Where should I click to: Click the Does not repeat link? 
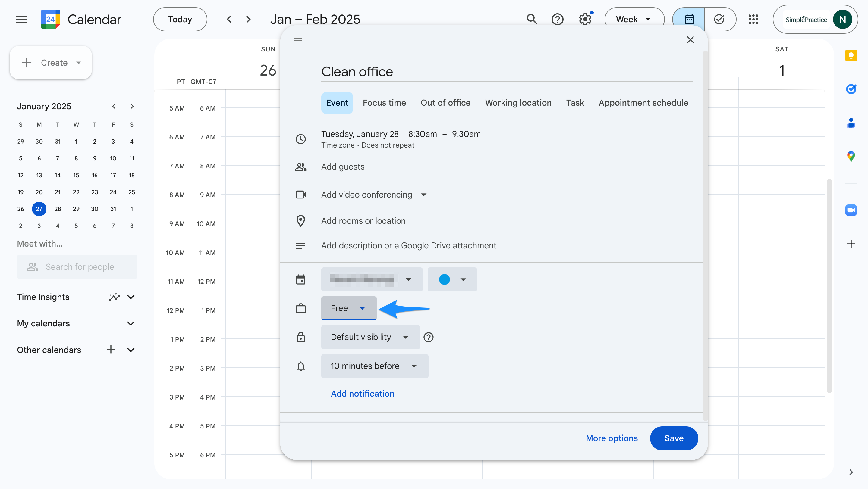388,145
